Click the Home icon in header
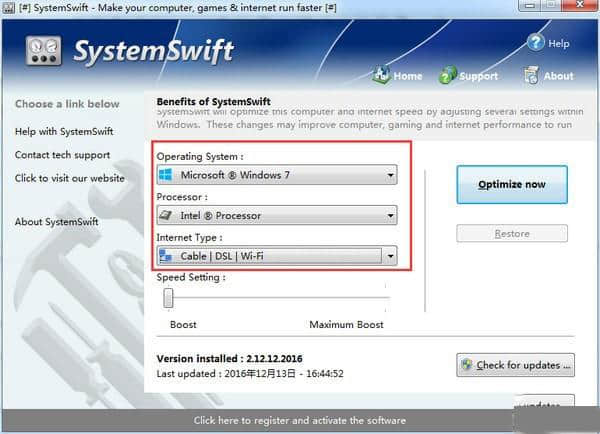 pos(381,75)
